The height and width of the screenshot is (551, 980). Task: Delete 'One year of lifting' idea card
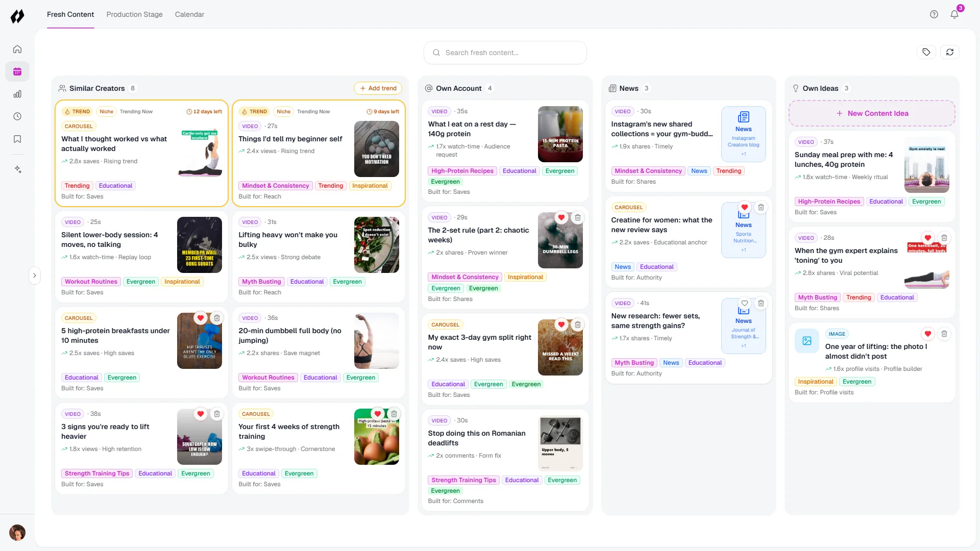tap(944, 334)
